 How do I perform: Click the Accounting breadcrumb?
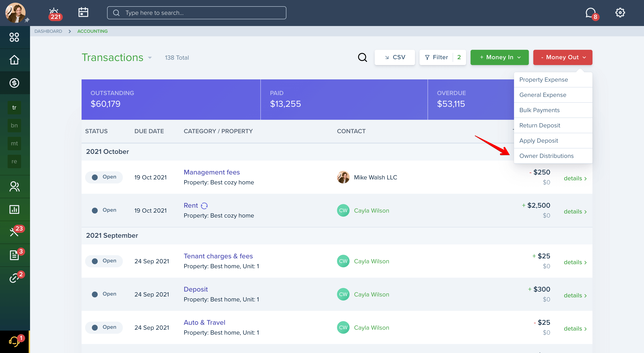point(93,31)
